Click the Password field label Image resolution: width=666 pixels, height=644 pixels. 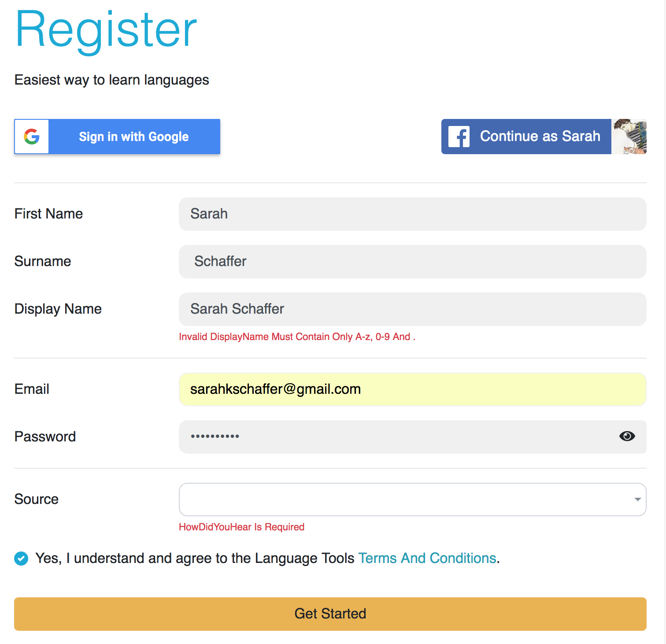click(x=45, y=437)
